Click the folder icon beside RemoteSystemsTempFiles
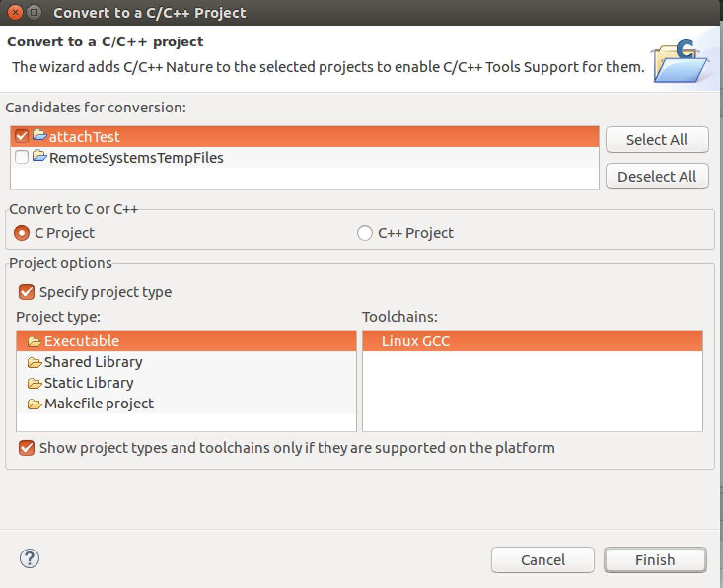The image size is (723, 588). click(38, 157)
